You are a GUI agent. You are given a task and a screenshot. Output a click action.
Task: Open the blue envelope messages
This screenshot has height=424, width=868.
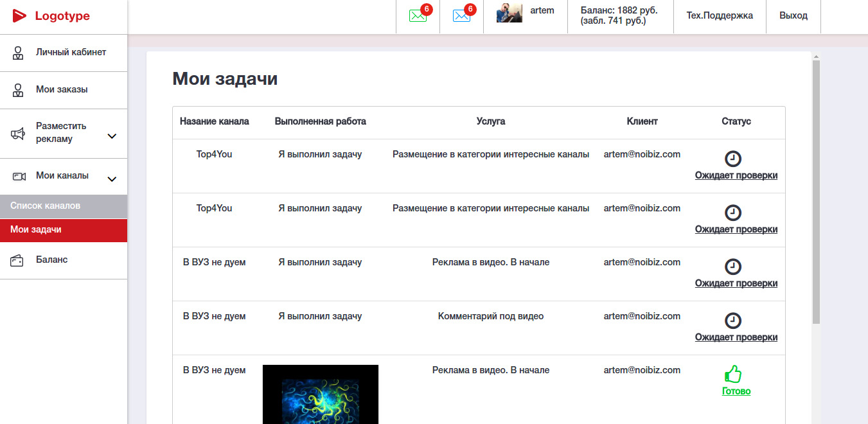pos(461,16)
